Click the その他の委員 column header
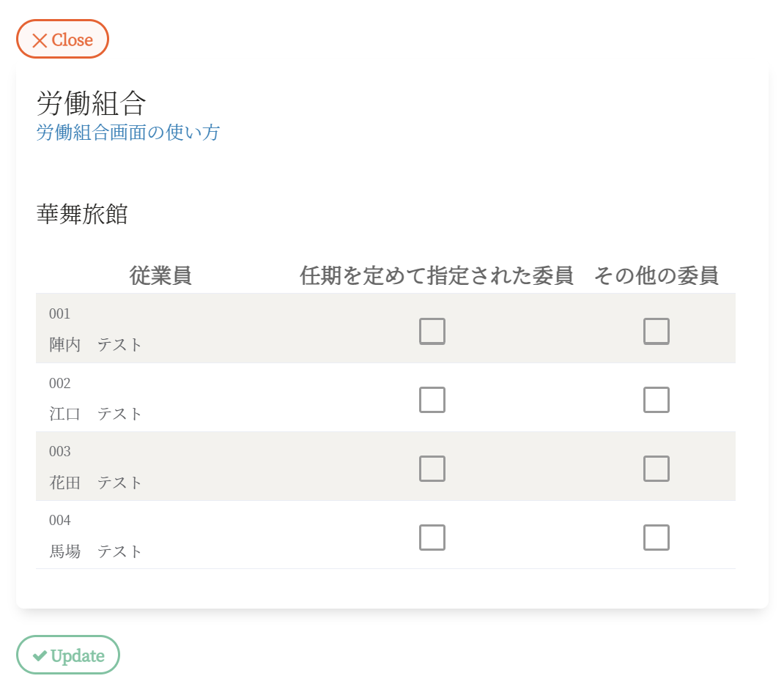 click(656, 275)
